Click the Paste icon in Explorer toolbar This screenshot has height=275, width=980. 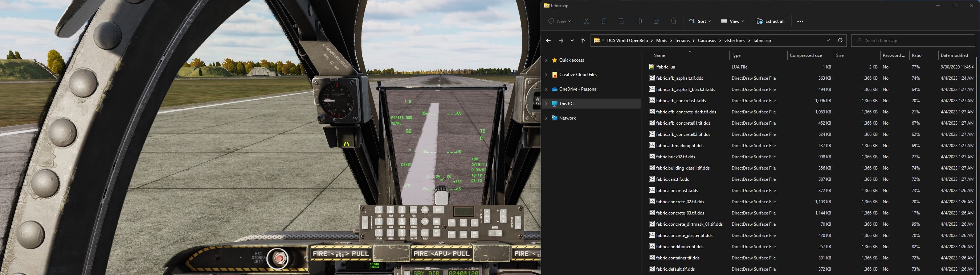pos(621,21)
